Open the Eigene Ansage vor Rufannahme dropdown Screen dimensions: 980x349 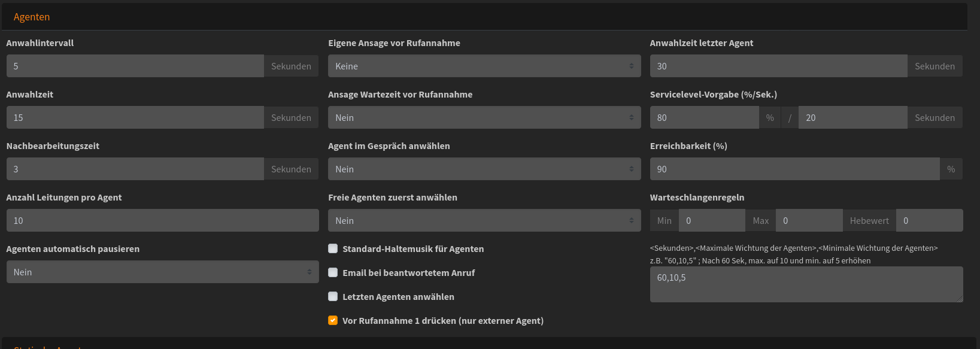coord(484,66)
